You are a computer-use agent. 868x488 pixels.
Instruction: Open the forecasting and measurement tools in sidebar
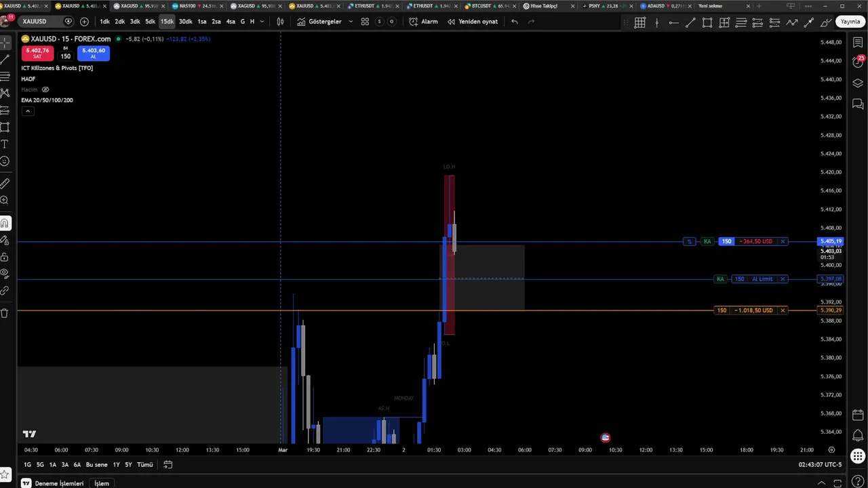click(5, 110)
